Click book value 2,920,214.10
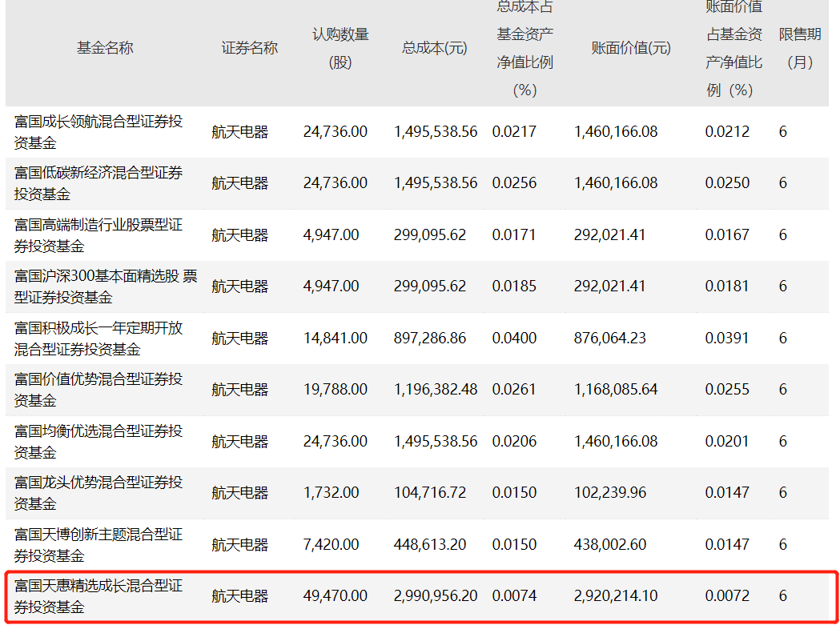 tap(616, 595)
